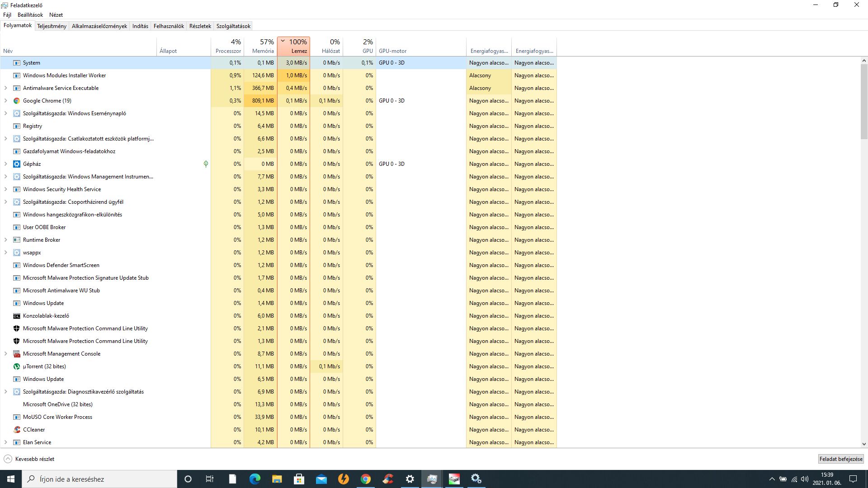This screenshot has width=868, height=488.
Task: Click the Konzolablak-kezelő console icon
Action: coord(17,316)
